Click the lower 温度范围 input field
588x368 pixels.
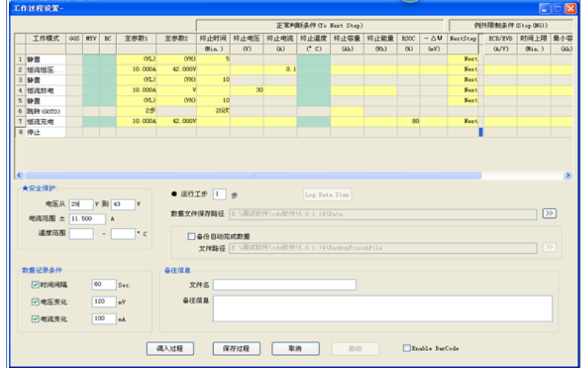[82, 233]
